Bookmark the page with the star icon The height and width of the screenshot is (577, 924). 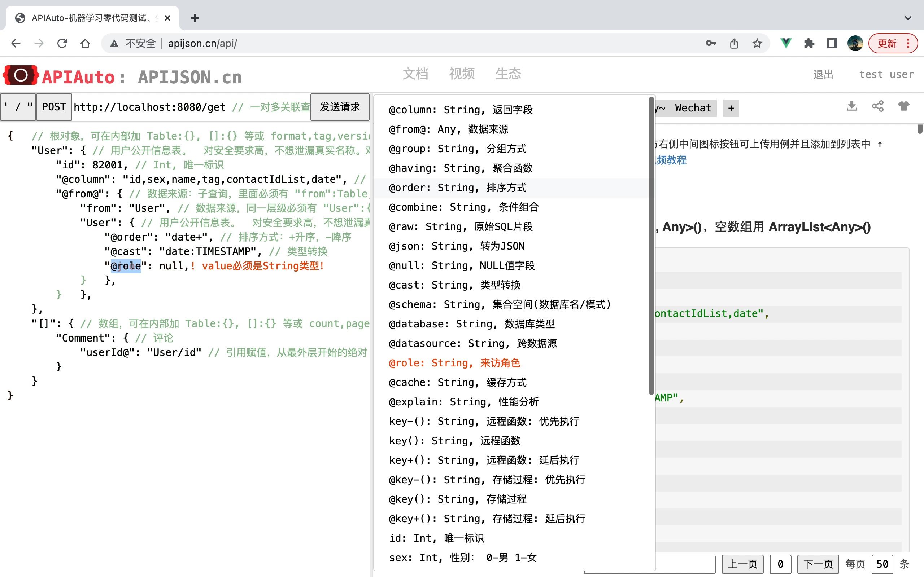click(x=757, y=43)
